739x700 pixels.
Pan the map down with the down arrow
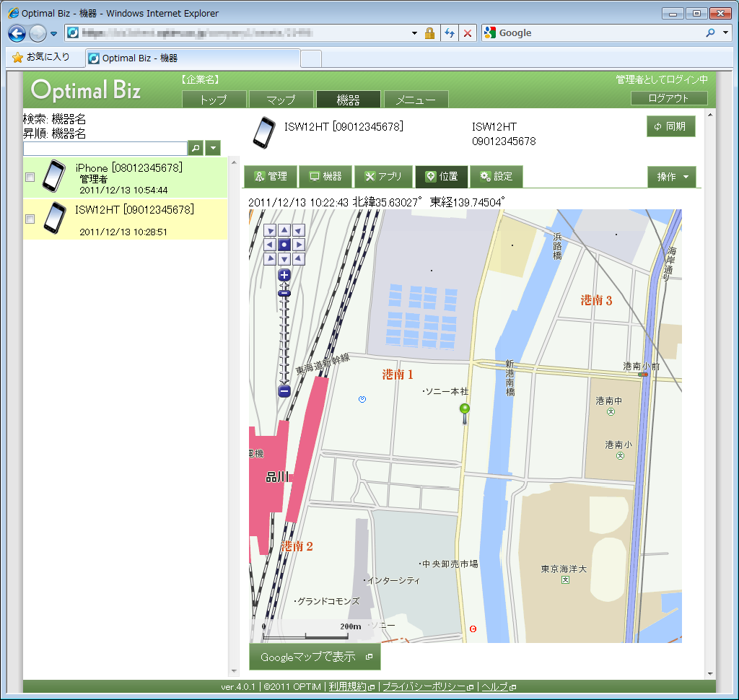[x=284, y=259]
